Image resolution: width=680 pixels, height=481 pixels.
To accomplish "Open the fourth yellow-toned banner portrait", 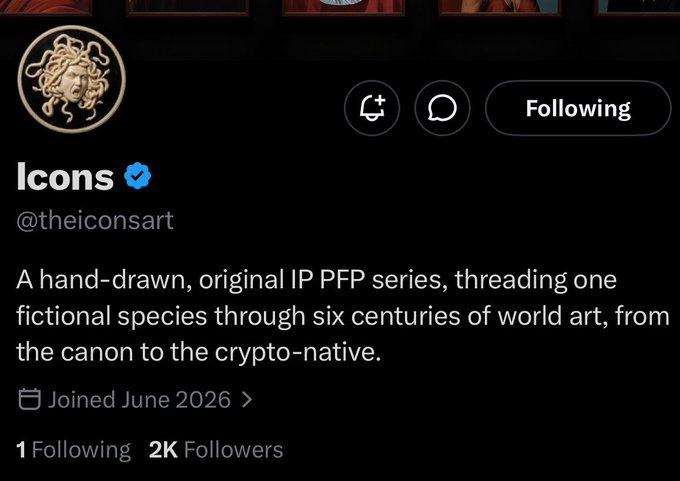I will (x=500, y=7).
